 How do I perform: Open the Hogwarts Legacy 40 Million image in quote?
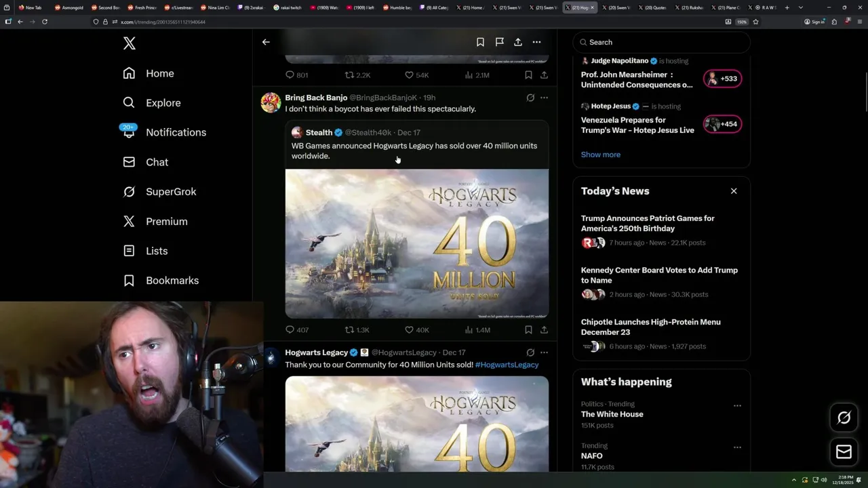[417, 244]
